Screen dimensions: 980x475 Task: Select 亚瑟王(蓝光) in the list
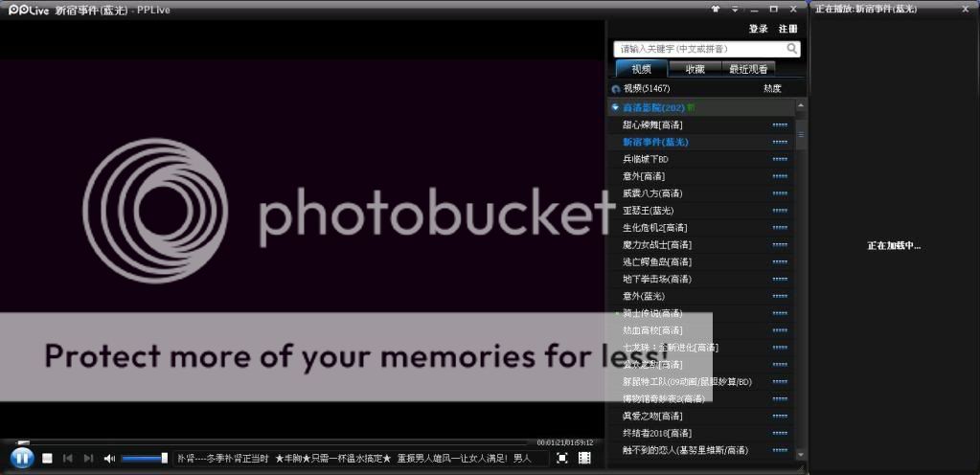648,211
